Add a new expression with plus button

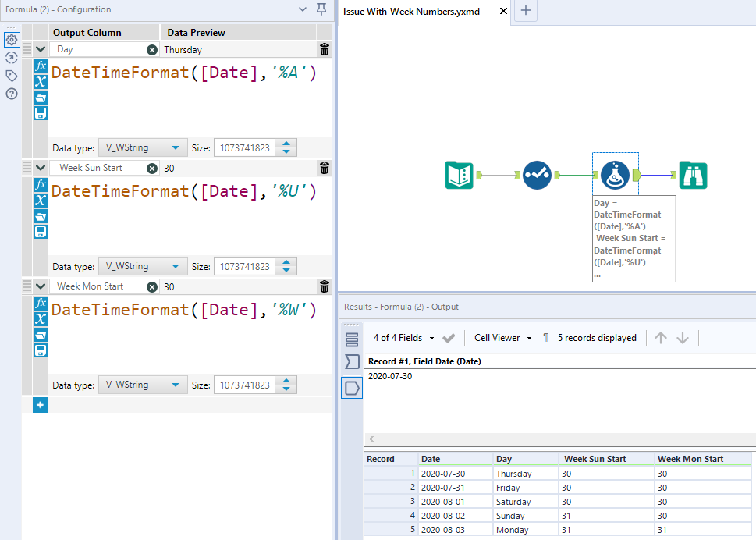pyautogui.click(x=41, y=405)
